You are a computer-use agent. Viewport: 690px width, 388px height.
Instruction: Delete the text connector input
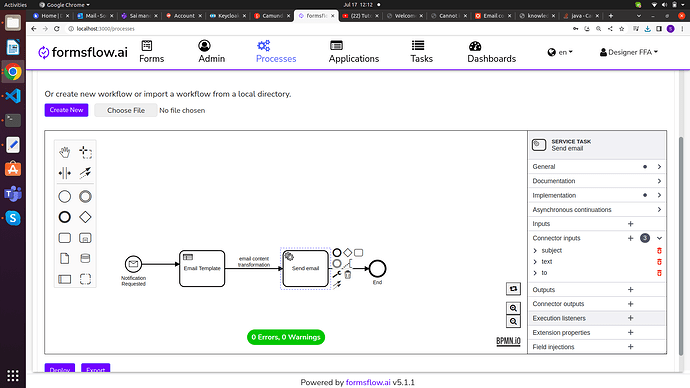click(x=659, y=262)
